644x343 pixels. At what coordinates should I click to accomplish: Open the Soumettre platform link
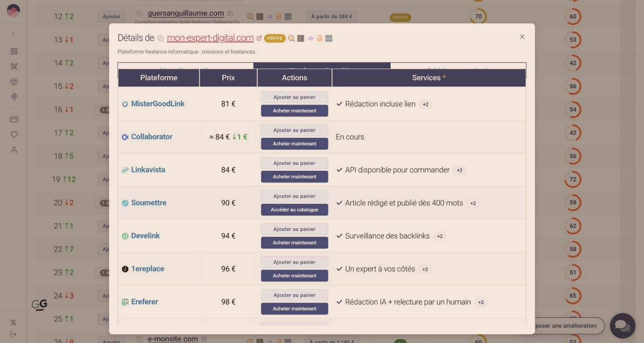click(149, 203)
